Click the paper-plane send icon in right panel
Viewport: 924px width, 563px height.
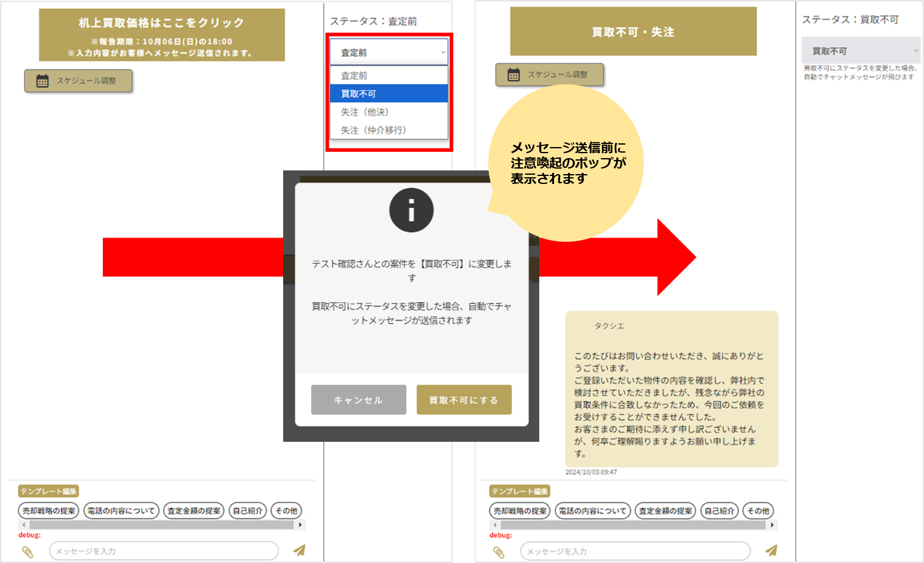click(x=771, y=550)
